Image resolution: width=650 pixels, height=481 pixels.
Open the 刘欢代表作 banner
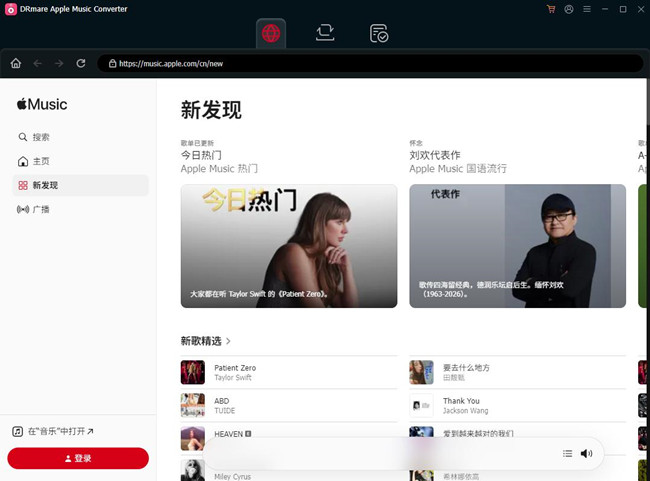517,246
